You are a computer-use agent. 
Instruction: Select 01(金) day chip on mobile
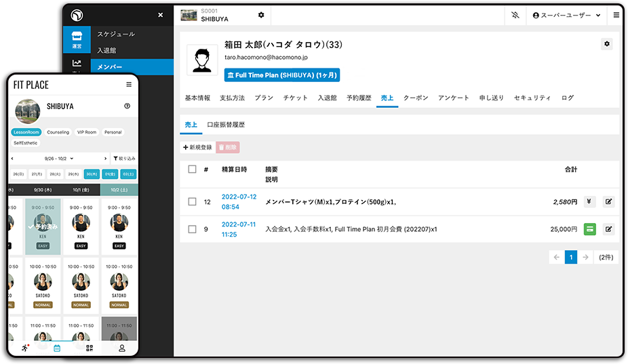[110, 174]
